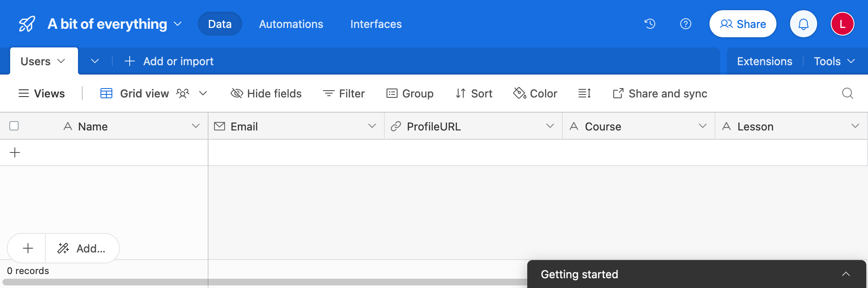Toggle the select all records checkbox
This screenshot has width=868, height=288.
pyautogui.click(x=14, y=126)
